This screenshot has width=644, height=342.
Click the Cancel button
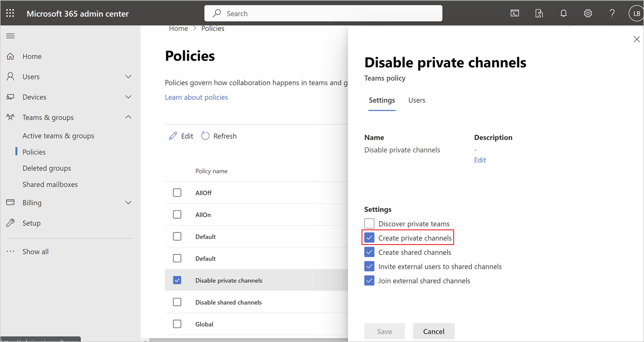tap(434, 331)
